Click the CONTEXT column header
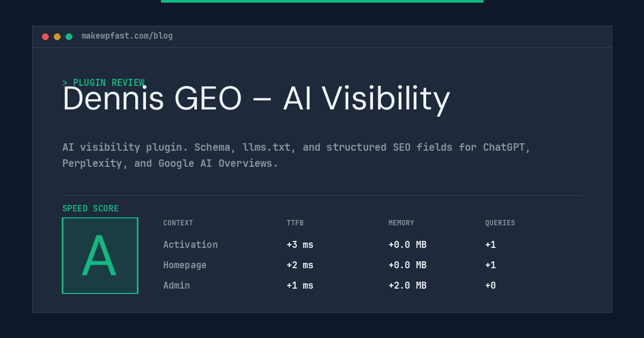 pyautogui.click(x=178, y=223)
